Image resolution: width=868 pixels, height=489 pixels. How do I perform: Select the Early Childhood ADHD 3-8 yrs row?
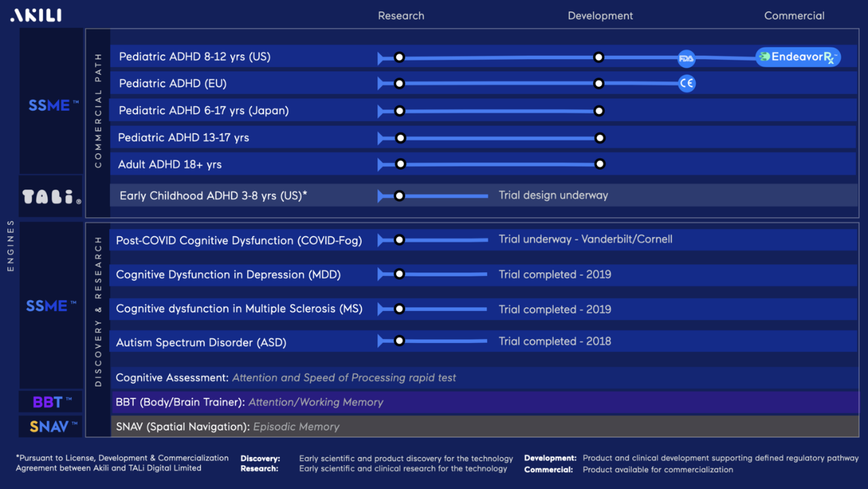pyautogui.click(x=213, y=196)
